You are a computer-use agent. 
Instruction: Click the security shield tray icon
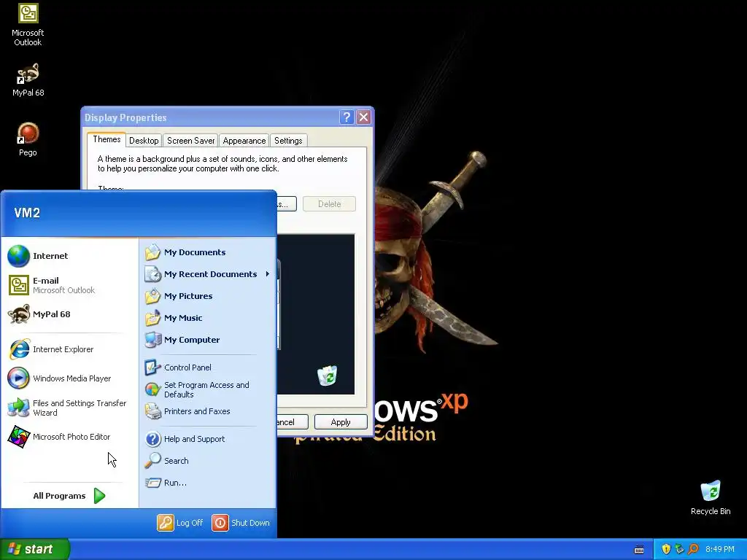point(666,549)
